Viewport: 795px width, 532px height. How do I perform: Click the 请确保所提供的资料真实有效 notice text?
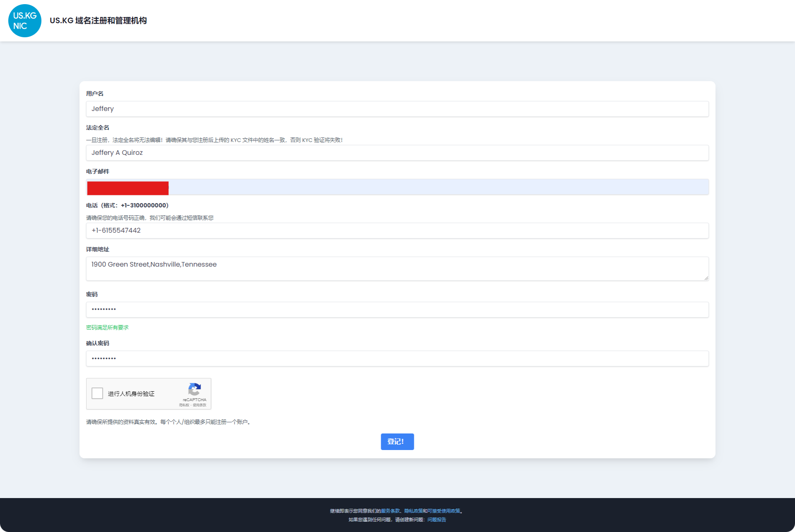[168, 422]
